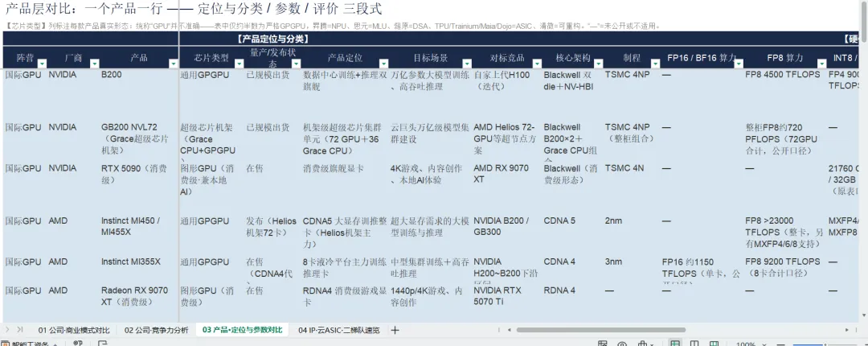Jump to the last sheet tab arrow
This screenshot has width=868, height=346.
20,329
